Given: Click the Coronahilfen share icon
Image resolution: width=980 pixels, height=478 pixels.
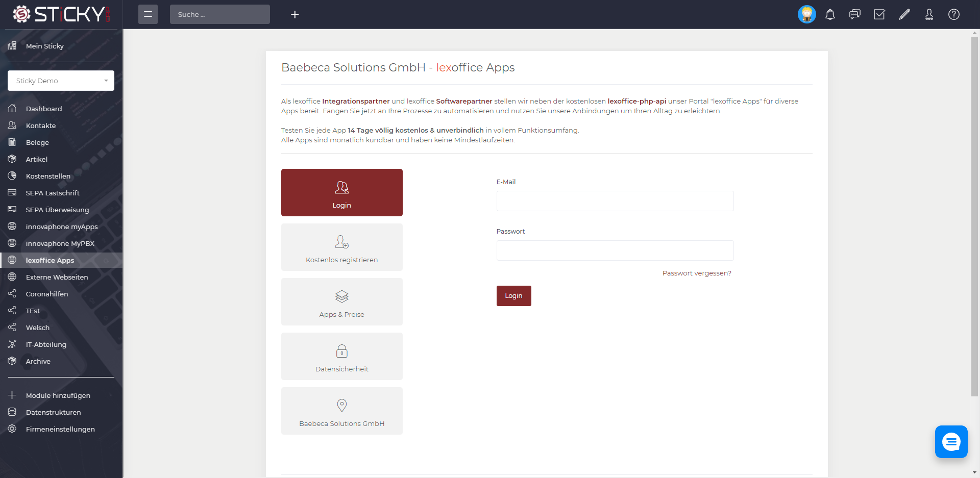Looking at the screenshot, I should click(12, 294).
